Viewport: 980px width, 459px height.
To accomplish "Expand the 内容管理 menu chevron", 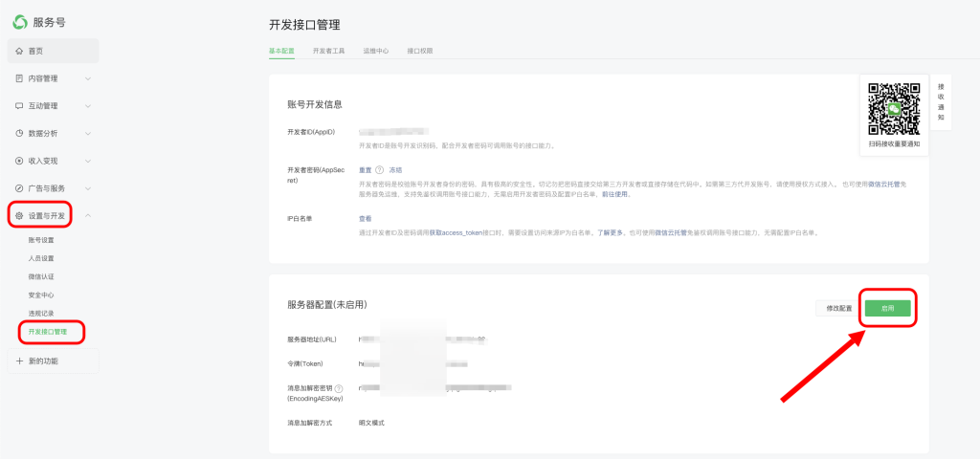I will (x=88, y=78).
